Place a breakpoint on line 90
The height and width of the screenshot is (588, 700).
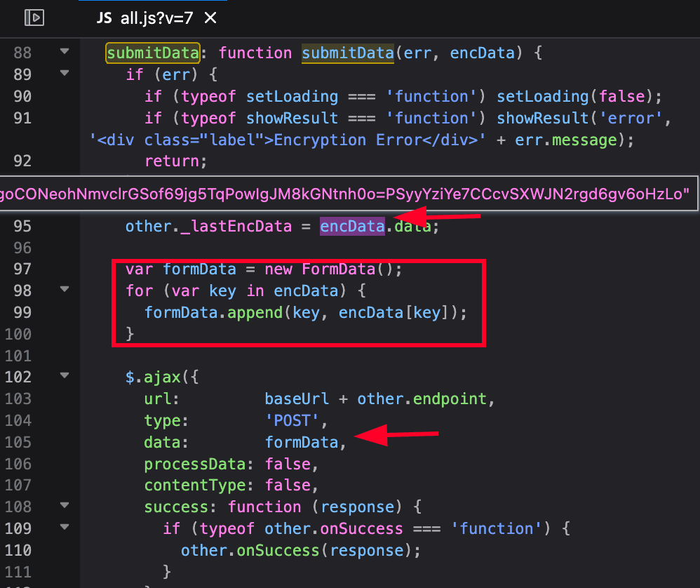[x=22, y=95]
